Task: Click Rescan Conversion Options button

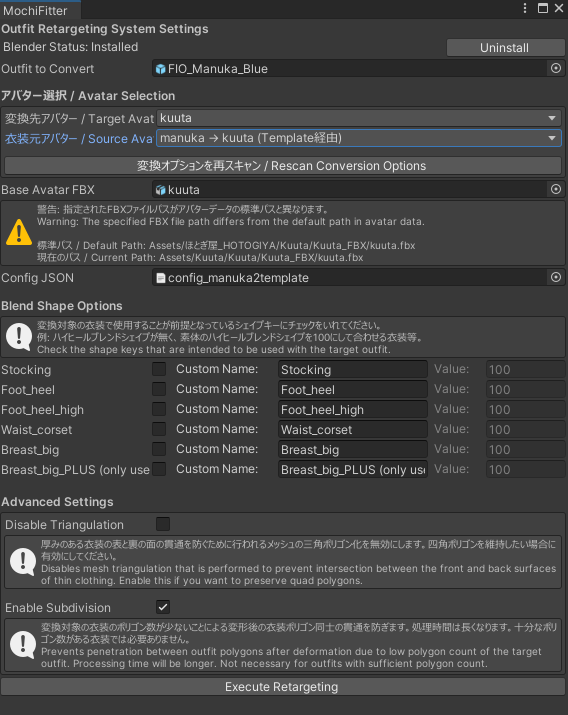Action: [283, 166]
